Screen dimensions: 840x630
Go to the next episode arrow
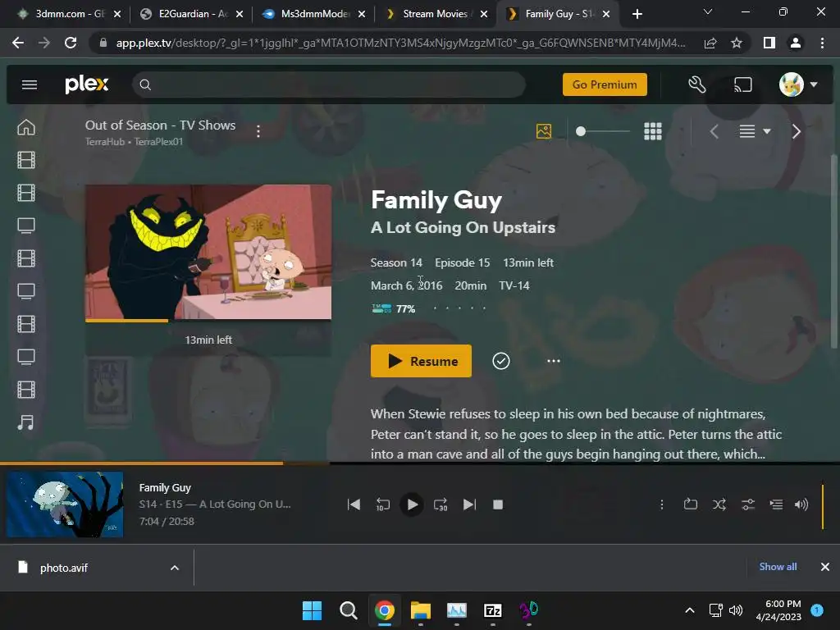coord(796,131)
